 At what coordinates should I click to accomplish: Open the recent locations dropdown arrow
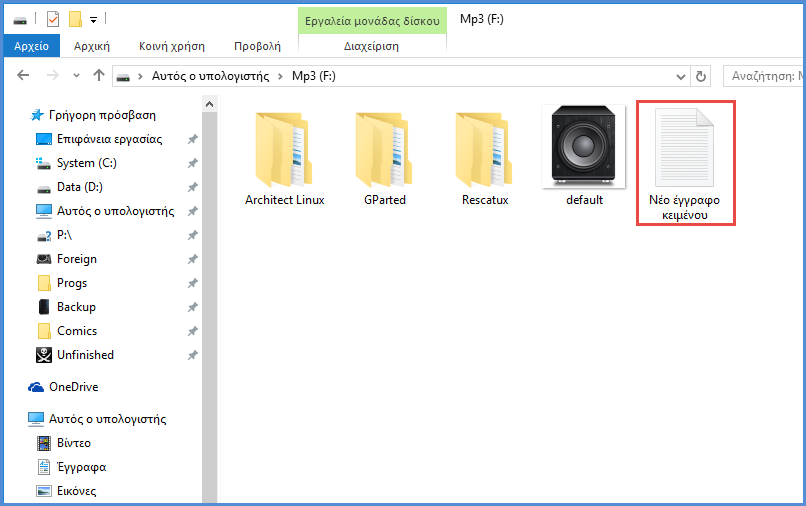(x=77, y=76)
